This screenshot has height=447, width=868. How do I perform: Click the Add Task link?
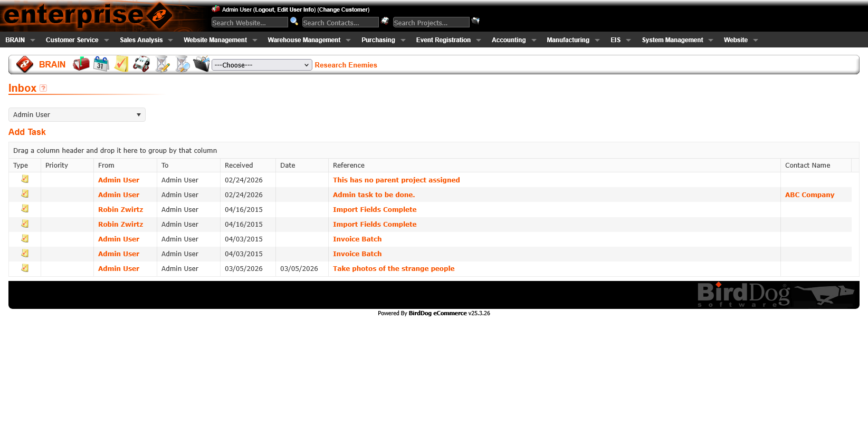(x=27, y=132)
